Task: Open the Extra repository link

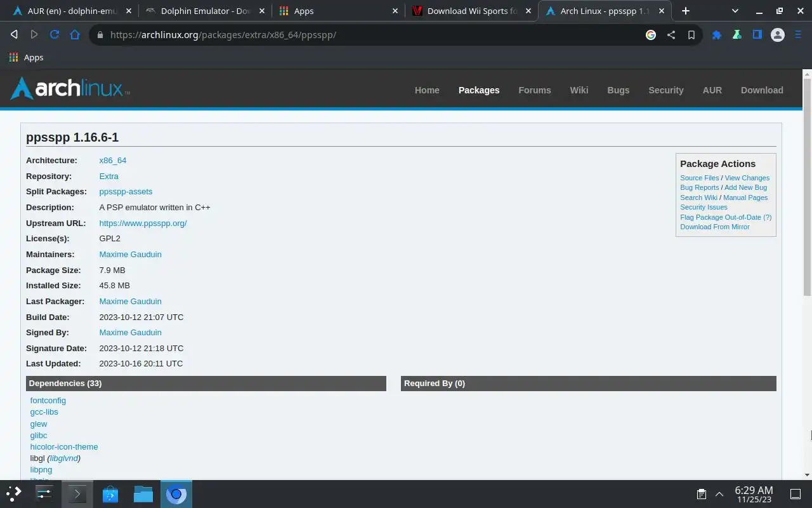Action: [109, 176]
